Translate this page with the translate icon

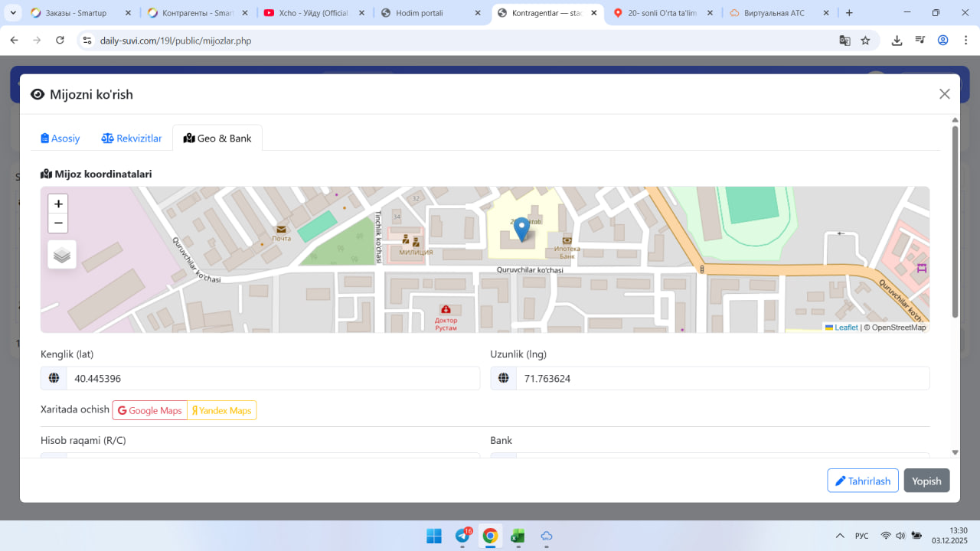click(844, 41)
